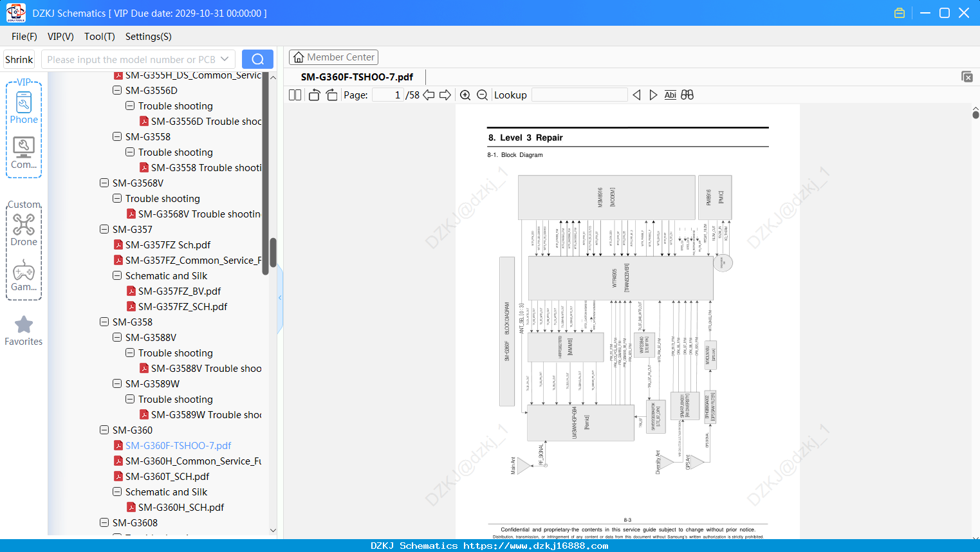Open SM-G3588V Trouble shooting file
The width and height of the screenshot is (980, 552).
pyautogui.click(x=207, y=368)
